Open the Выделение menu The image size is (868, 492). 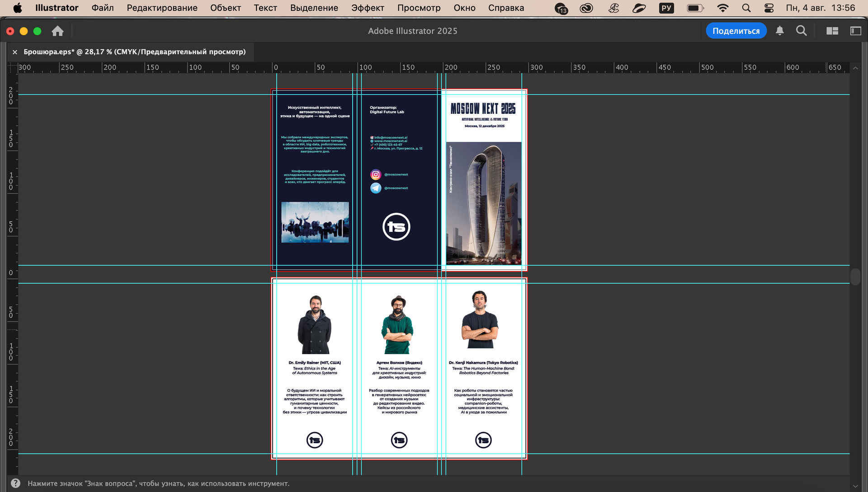point(314,8)
